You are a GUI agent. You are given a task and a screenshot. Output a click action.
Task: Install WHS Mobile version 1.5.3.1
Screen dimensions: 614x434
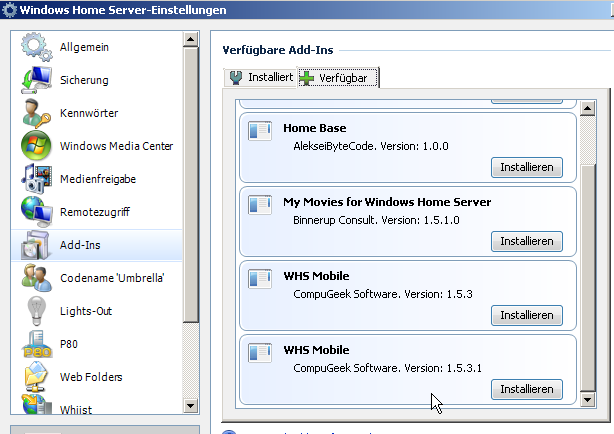click(x=527, y=389)
